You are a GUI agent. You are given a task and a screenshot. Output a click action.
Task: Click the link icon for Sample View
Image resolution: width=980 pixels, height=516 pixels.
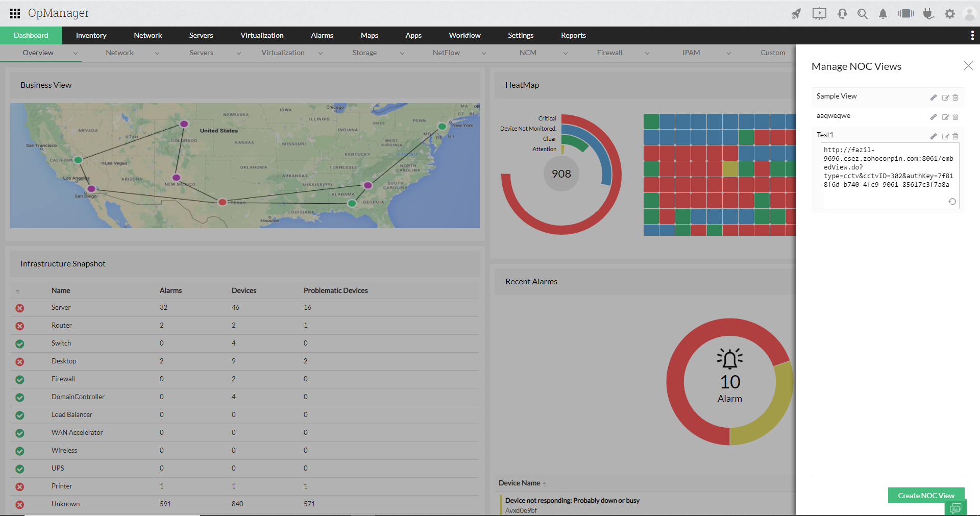coord(934,97)
